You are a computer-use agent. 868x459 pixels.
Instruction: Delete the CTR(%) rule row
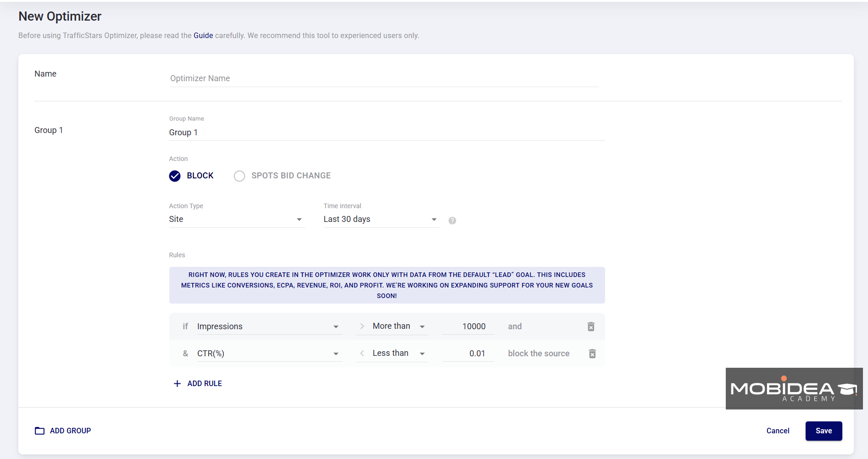point(592,353)
